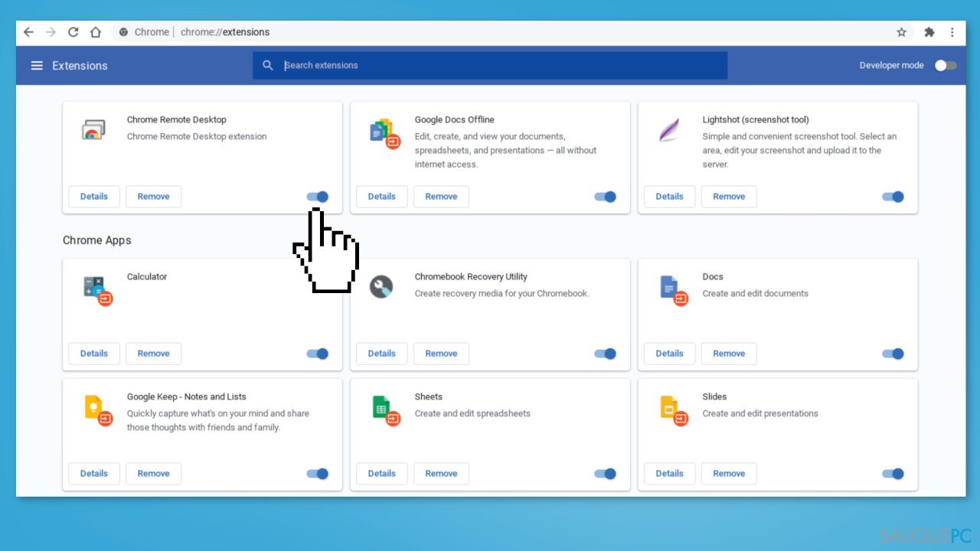Click the Calculator app icon
This screenshot has height=551, width=980.
[97, 290]
